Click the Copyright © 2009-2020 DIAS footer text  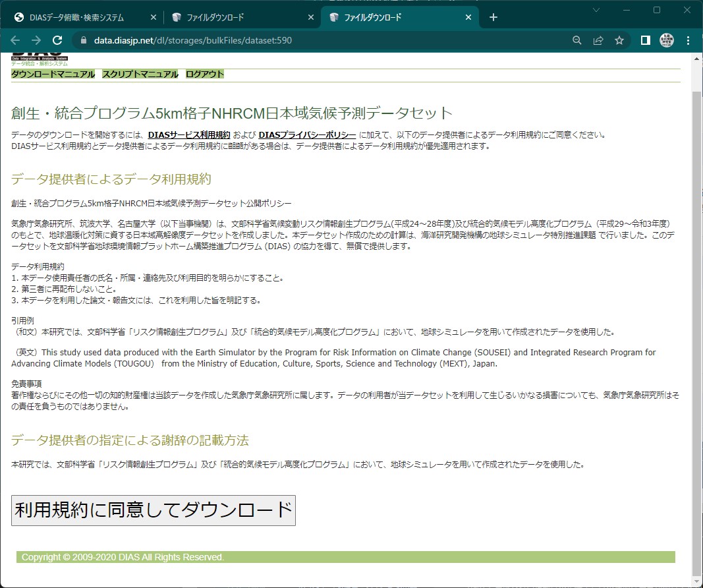pos(123,557)
